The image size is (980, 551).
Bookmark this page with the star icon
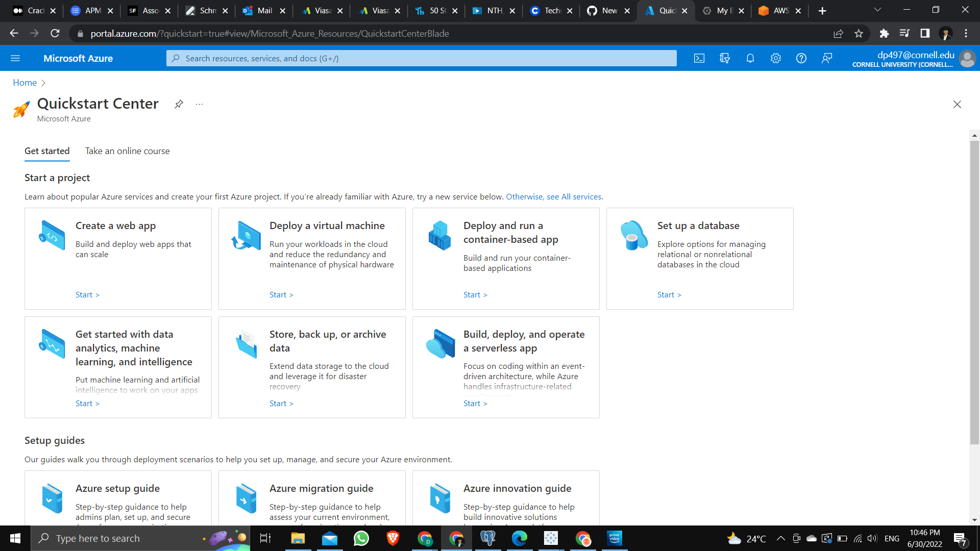tap(859, 33)
